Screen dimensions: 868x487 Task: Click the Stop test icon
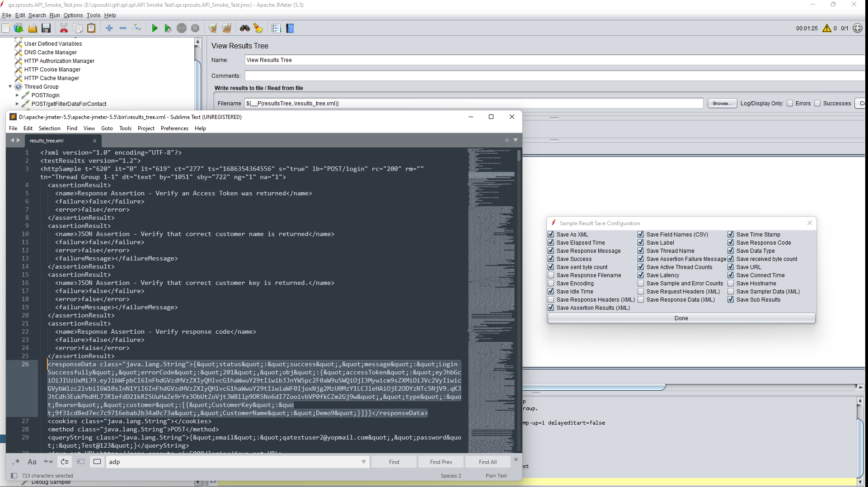click(182, 28)
